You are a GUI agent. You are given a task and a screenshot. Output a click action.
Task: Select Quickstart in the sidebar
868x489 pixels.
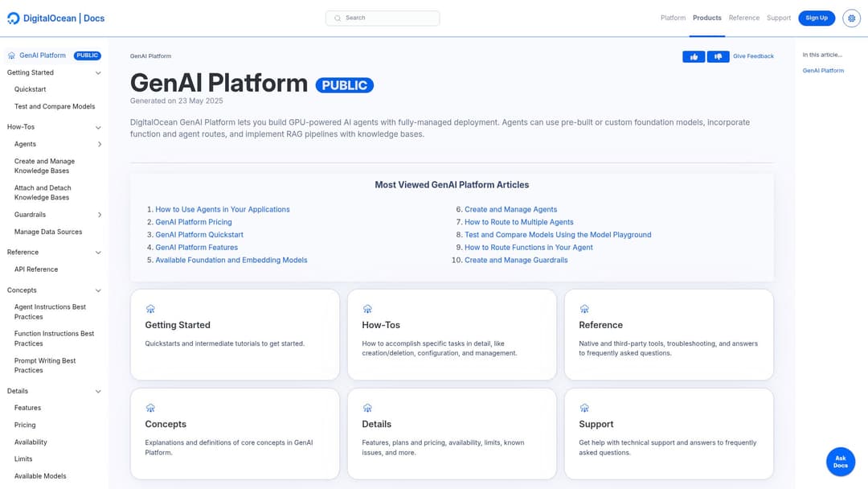[30, 89]
